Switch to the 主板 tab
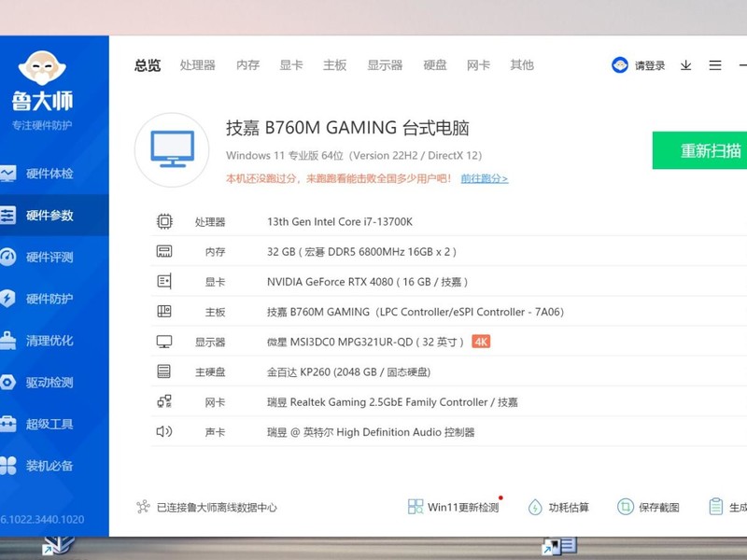747x560 pixels. click(x=334, y=65)
